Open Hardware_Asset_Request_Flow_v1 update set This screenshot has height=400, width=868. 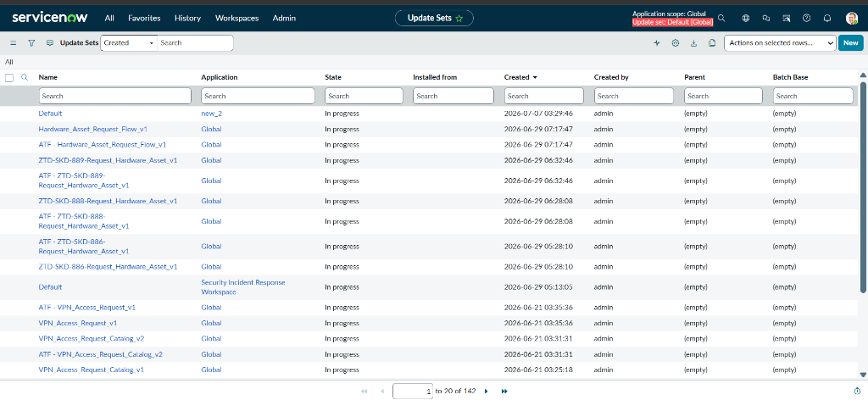93,129
